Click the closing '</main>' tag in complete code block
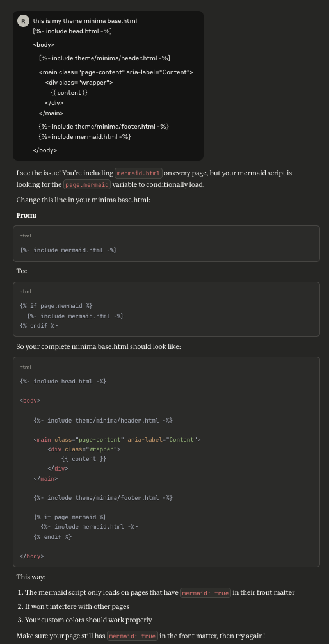 click(45, 478)
